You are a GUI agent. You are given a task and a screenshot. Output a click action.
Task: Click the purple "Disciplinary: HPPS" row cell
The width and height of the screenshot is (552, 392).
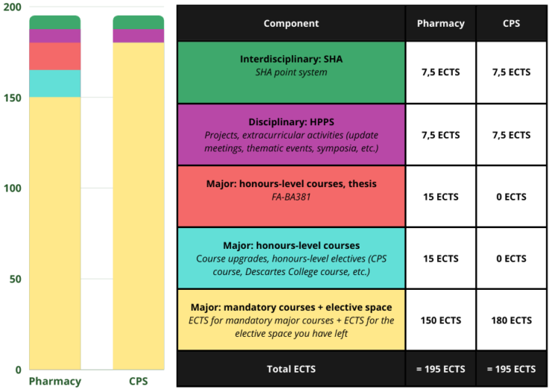click(291, 135)
